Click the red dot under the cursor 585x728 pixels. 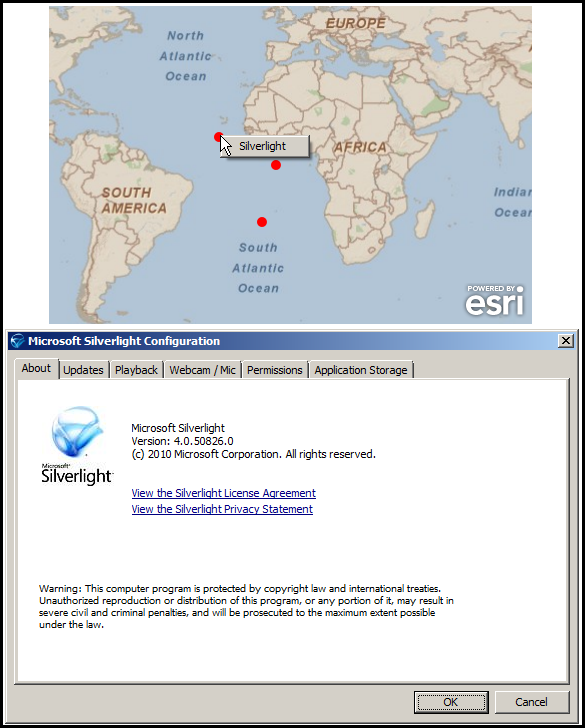pyautogui.click(x=218, y=136)
